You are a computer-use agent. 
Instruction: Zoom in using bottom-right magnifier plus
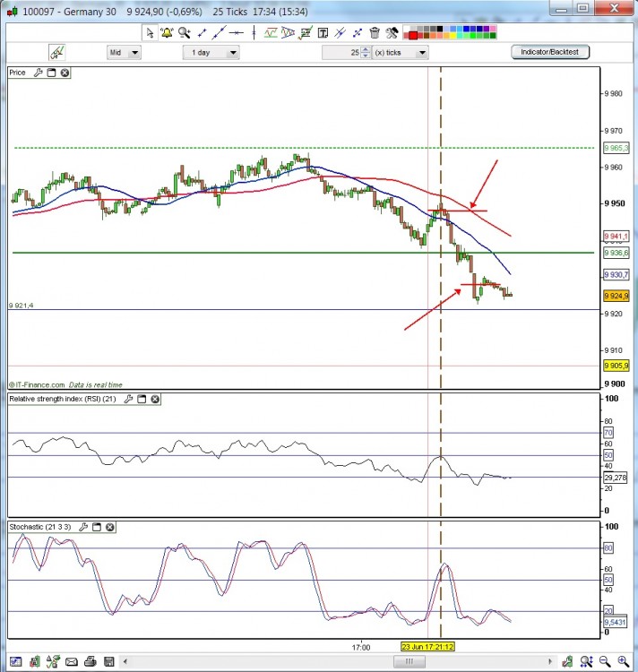coord(624,661)
